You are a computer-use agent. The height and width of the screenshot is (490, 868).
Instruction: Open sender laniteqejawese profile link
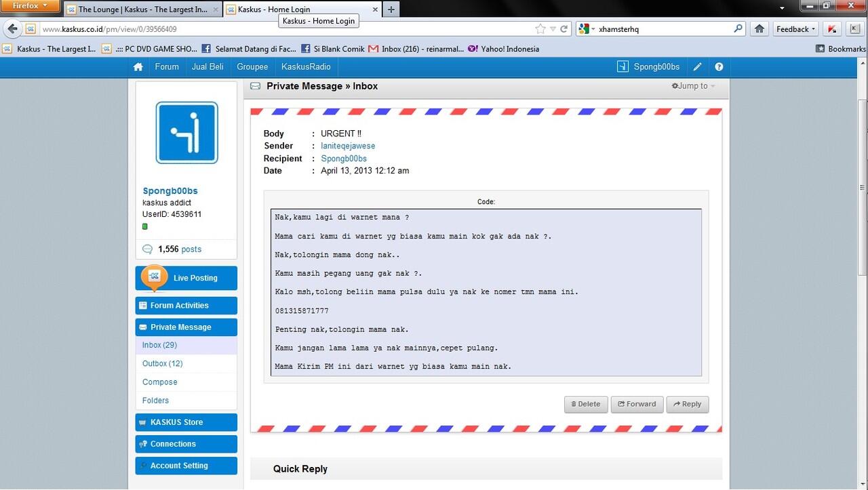[x=348, y=146]
